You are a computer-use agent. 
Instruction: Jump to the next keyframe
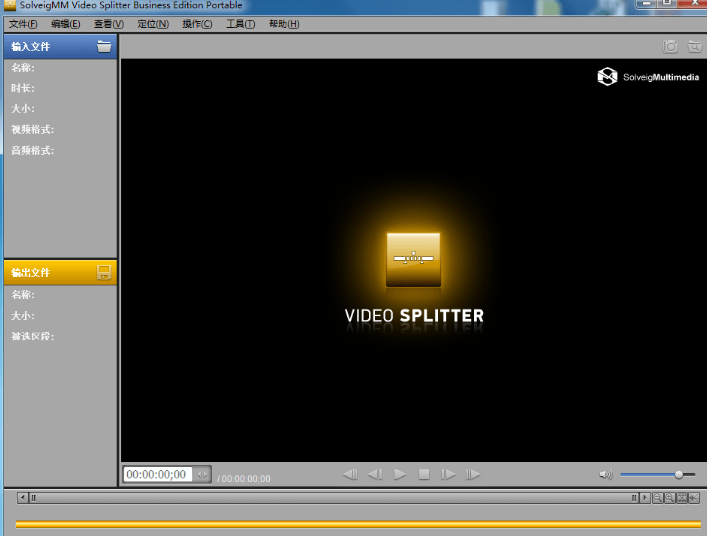pyautogui.click(x=473, y=475)
